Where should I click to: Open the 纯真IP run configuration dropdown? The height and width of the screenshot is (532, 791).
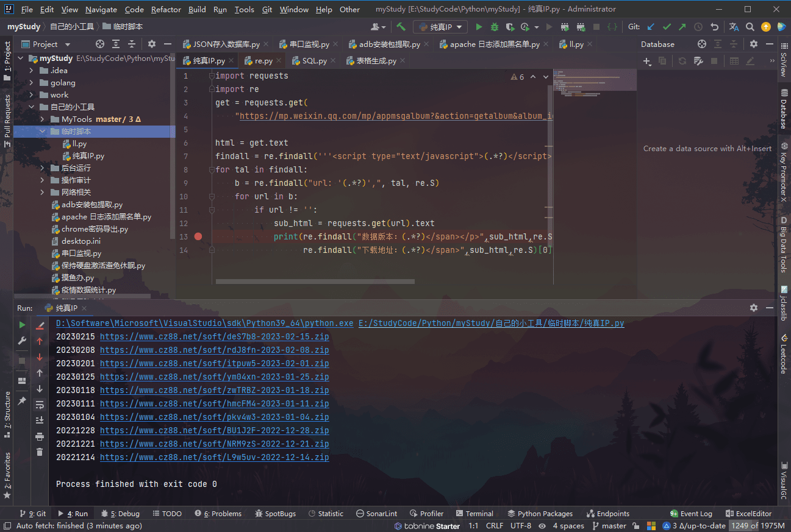(440, 27)
